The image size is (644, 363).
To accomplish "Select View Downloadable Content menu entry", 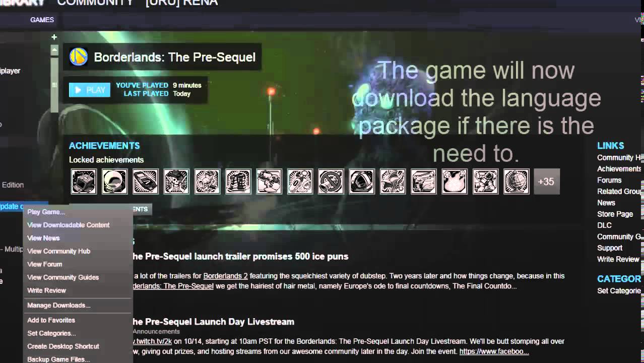I will [69, 225].
